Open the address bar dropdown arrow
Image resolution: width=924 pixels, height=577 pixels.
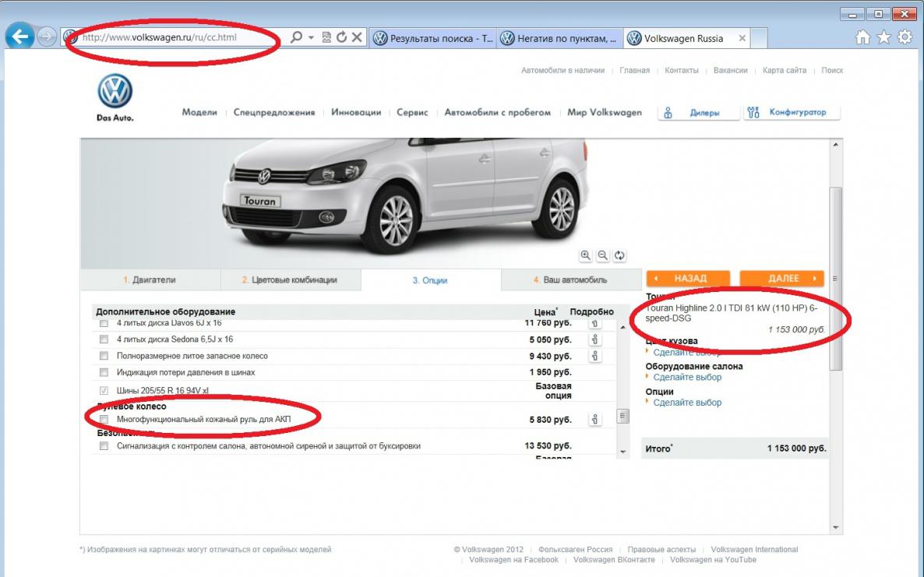coord(311,37)
